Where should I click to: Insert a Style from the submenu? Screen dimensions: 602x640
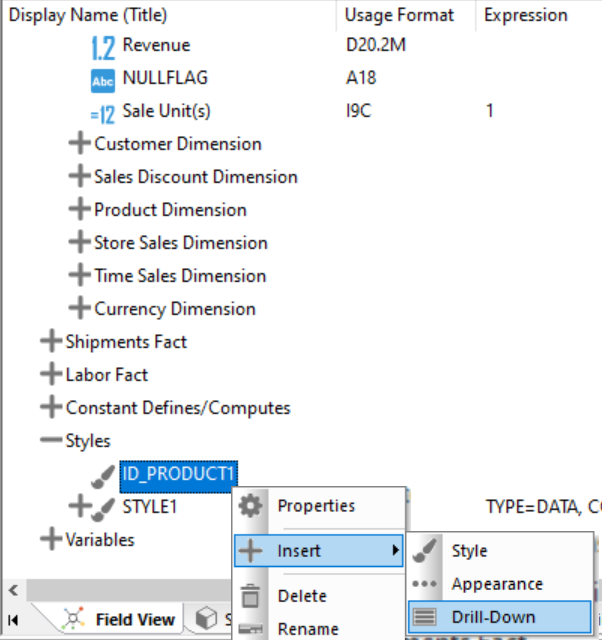500,551
